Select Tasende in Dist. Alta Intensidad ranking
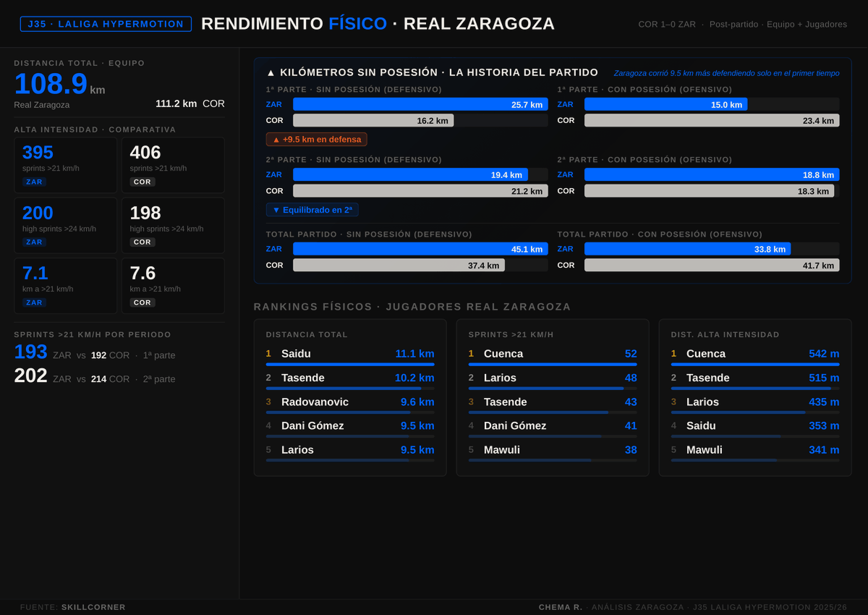This screenshot has width=868, height=615. tap(755, 379)
